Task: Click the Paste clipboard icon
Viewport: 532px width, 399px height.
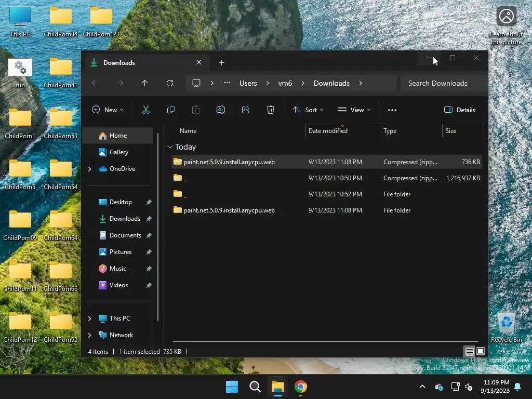Action: [x=196, y=110]
